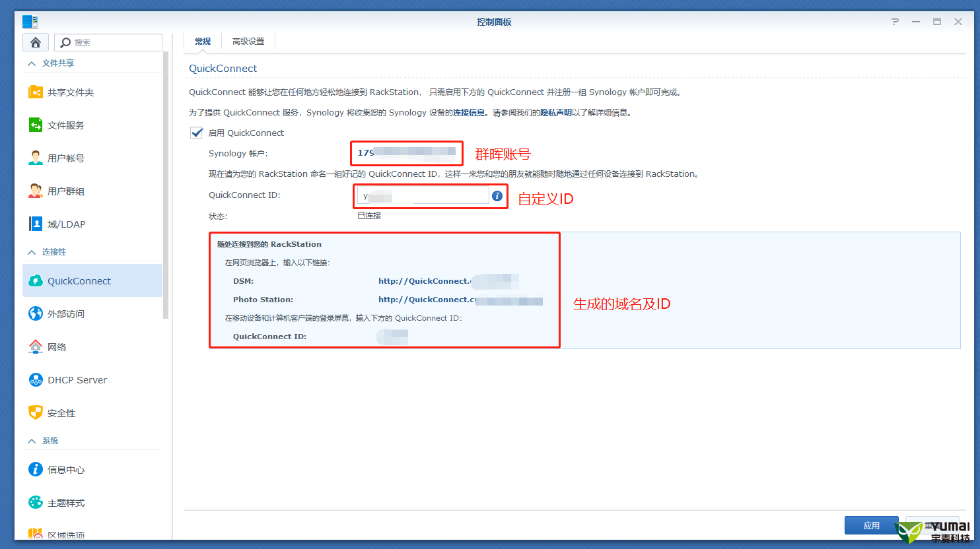Click the 用户群组 label in the sidebar
The width and height of the screenshot is (980, 549).
(66, 191)
